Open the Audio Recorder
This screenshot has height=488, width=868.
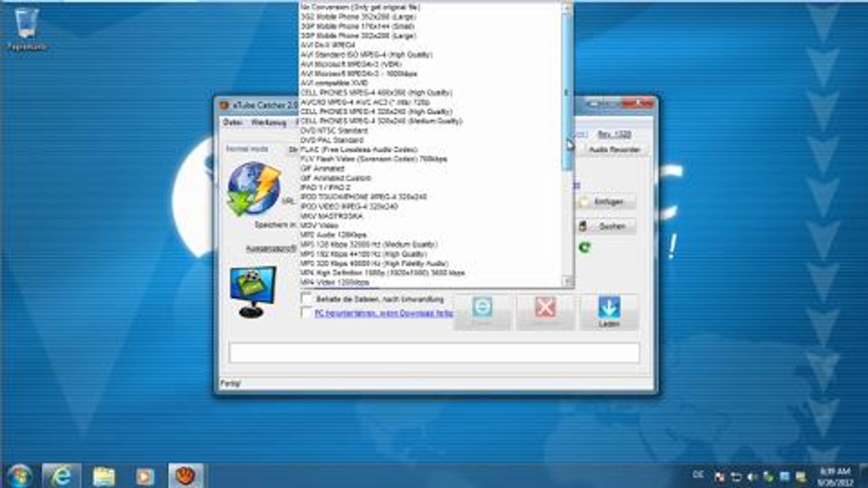614,149
